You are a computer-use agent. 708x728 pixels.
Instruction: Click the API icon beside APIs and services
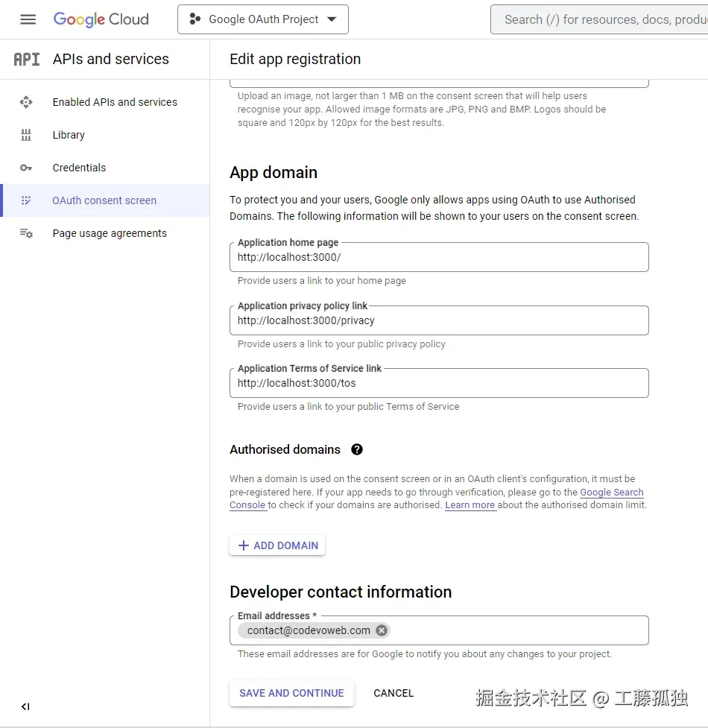pyautogui.click(x=27, y=60)
